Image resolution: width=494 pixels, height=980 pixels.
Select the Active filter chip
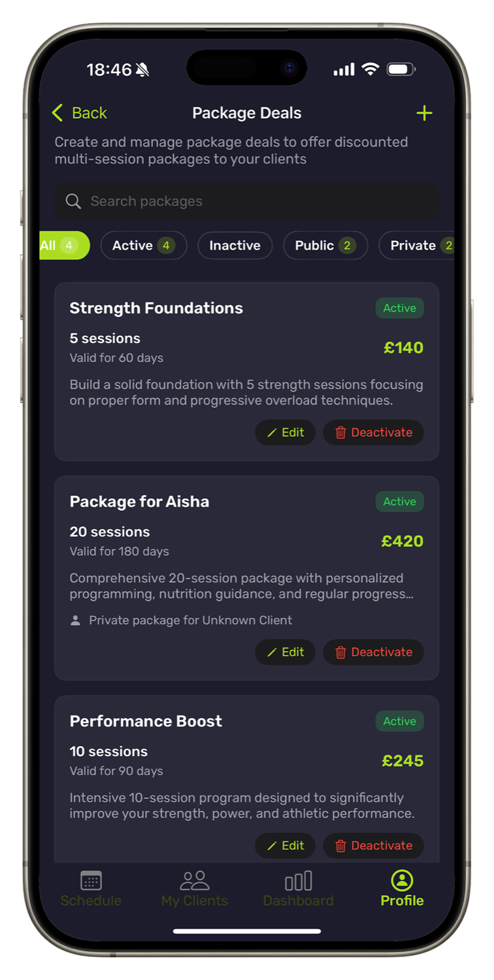click(143, 245)
